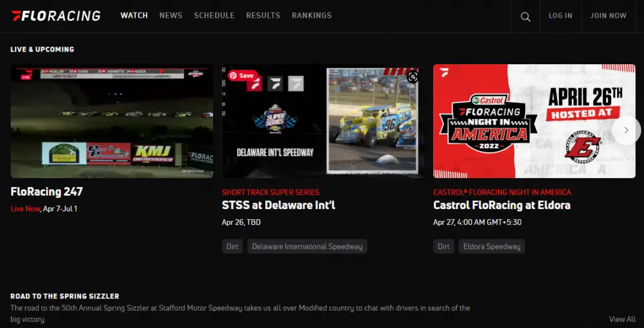Advance carousel with the right chevron arrow
The width and height of the screenshot is (644, 328).
tap(626, 130)
